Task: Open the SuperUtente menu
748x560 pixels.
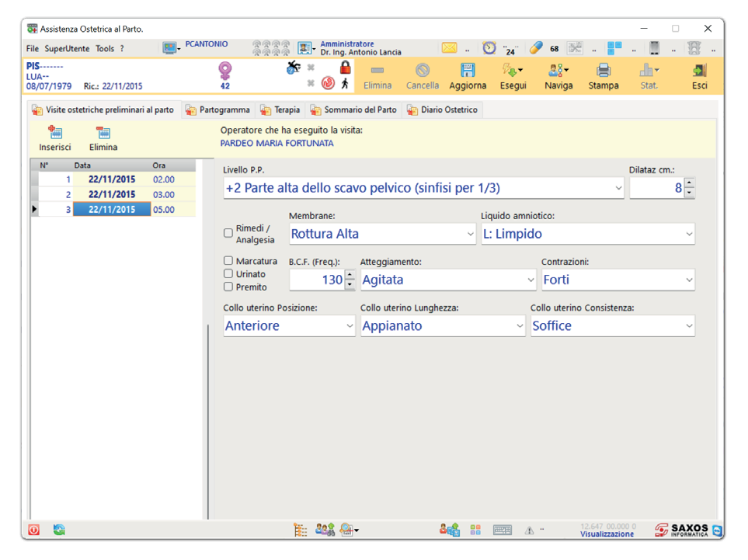Action: click(x=67, y=49)
